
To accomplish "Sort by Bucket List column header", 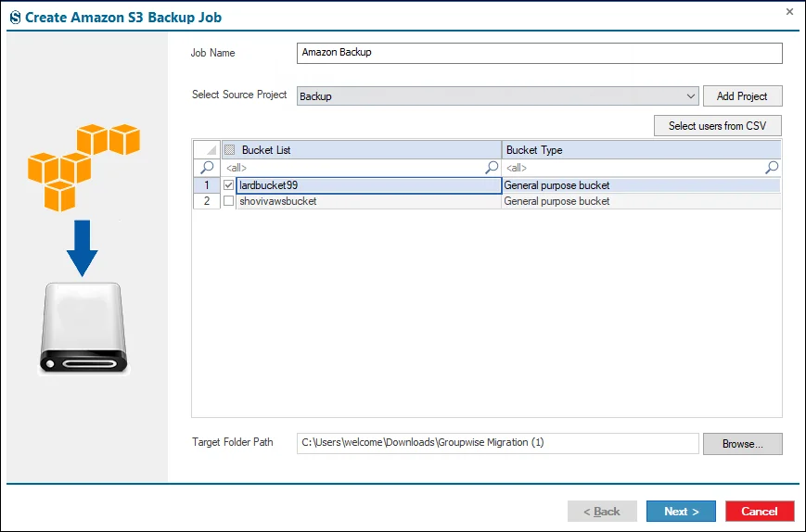I will click(x=362, y=149).
